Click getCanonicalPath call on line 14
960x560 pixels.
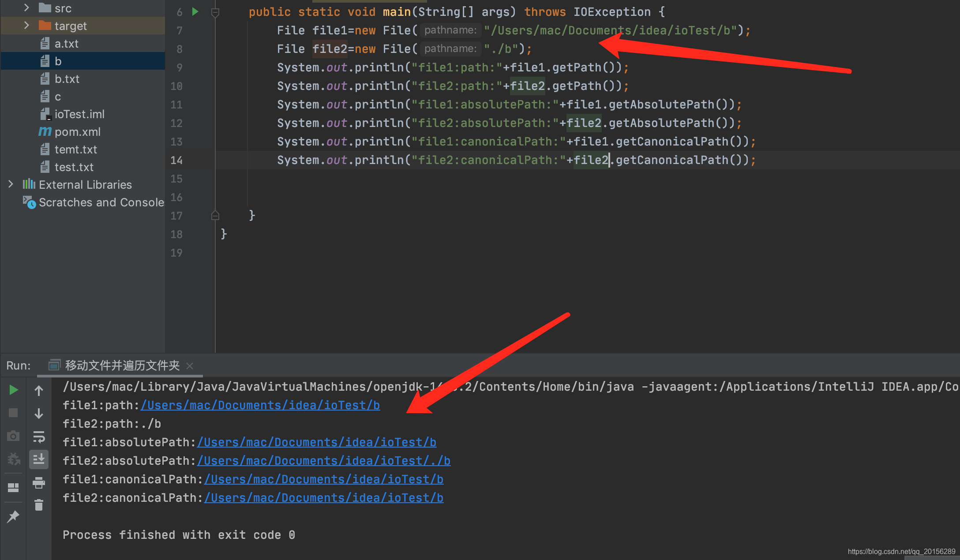(x=672, y=160)
